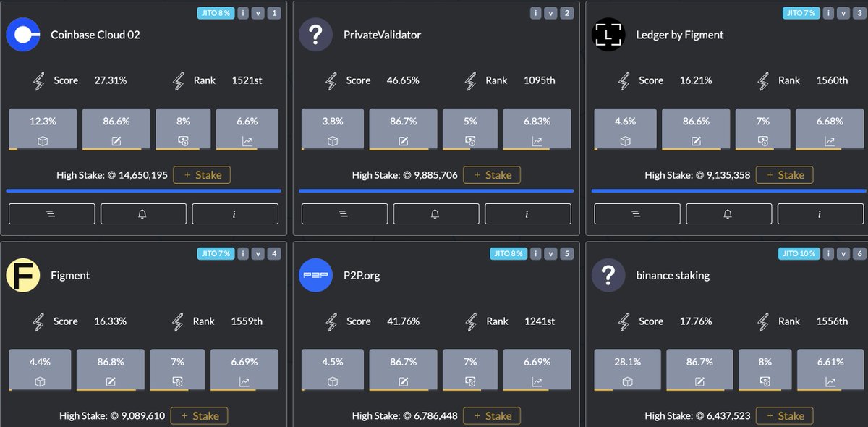Open the list menu button for Ledger by Figment
Screen dimensions: 868x427
click(637, 213)
